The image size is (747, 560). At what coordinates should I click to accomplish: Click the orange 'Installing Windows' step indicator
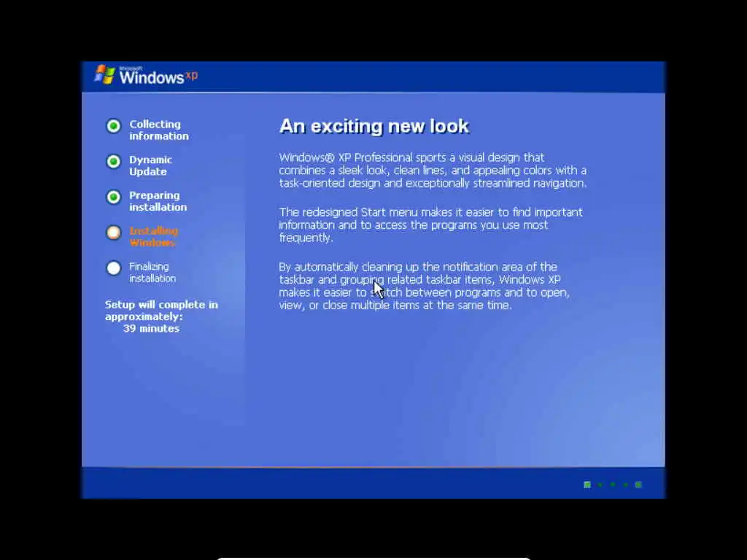(113, 233)
